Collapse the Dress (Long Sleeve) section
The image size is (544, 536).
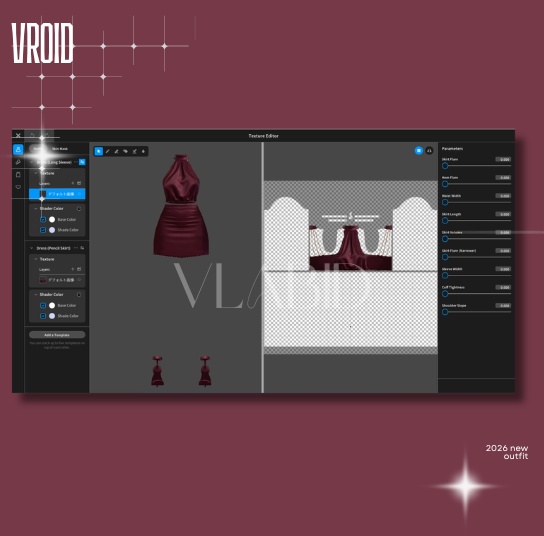(32, 162)
